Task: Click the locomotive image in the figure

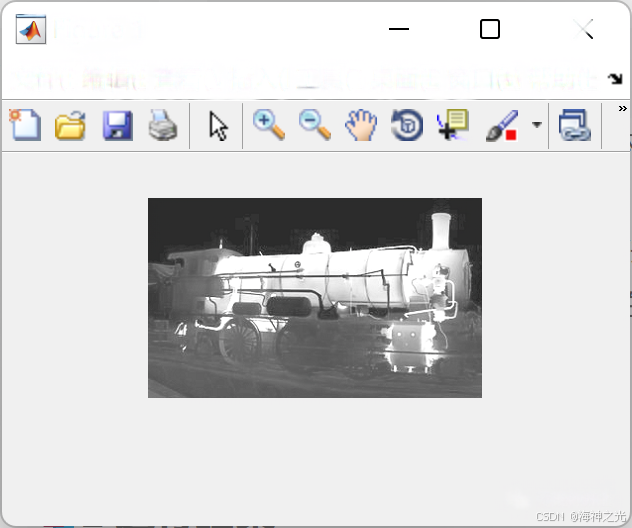Action: tap(315, 298)
